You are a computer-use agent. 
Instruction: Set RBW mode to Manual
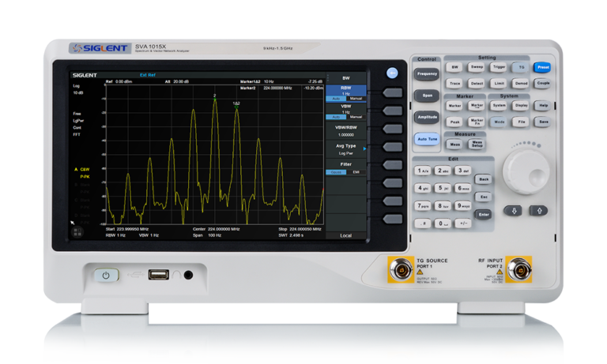[356, 99]
